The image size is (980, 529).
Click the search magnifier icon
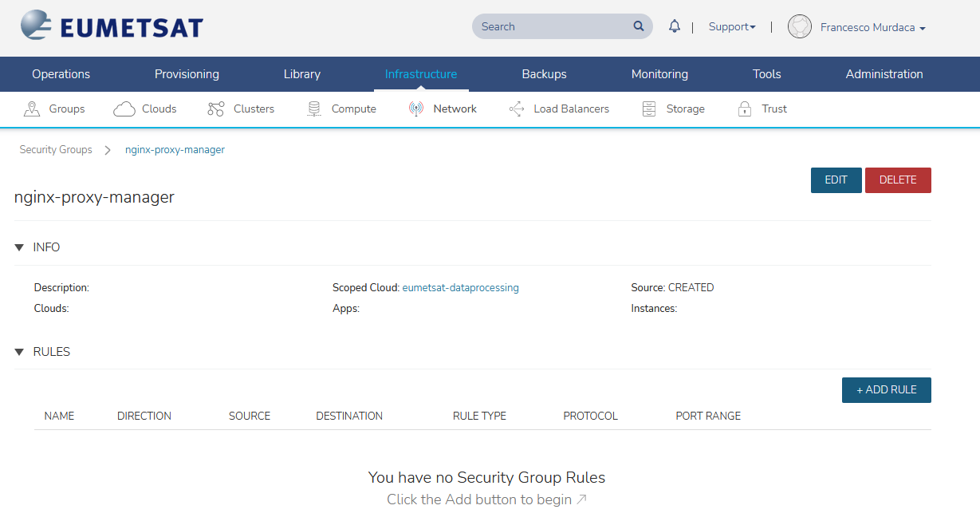[x=639, y=26]
